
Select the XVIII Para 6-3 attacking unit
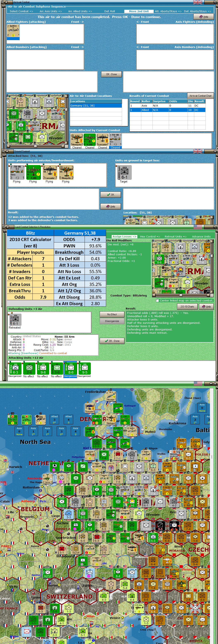click(15, 368)
